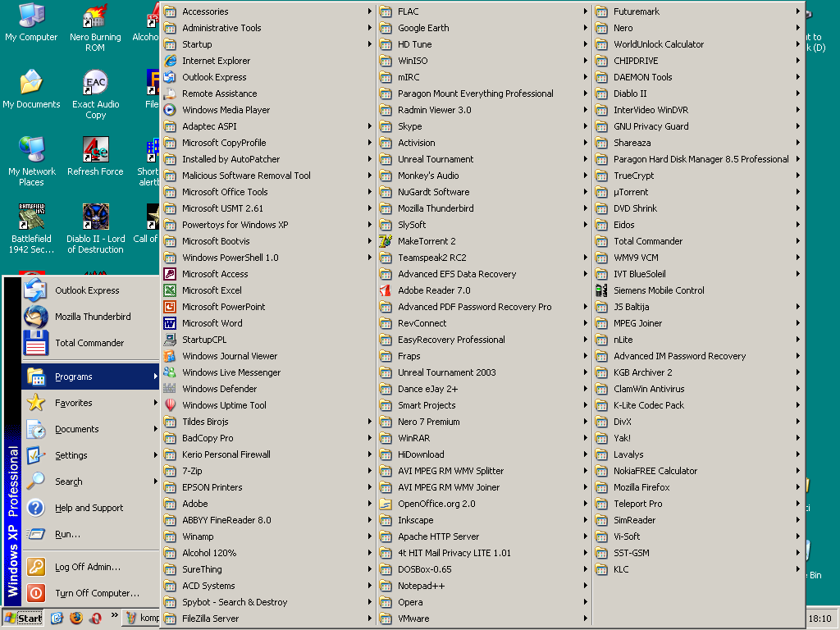Screen dimensions: 840x630
Task: Choose Log Off Admin...
Action: [91, 567]
